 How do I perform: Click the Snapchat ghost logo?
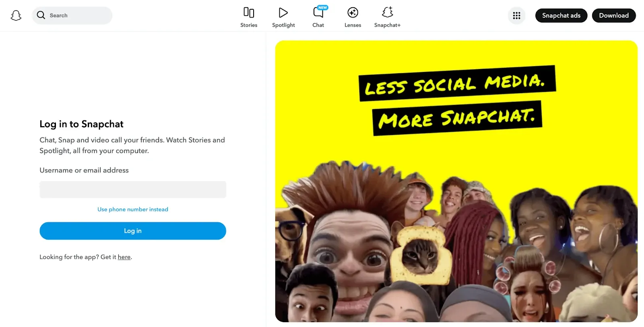tap(16, 15)
